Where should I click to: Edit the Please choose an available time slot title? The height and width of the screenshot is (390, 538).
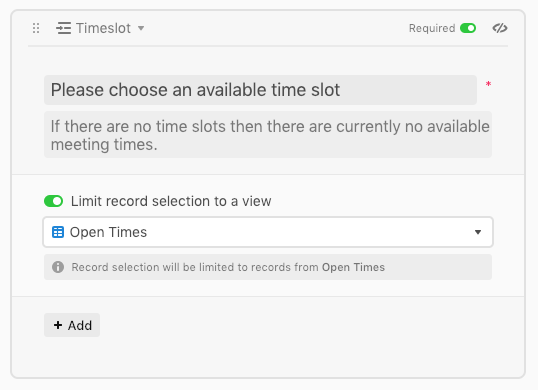[x=260, y=90]
